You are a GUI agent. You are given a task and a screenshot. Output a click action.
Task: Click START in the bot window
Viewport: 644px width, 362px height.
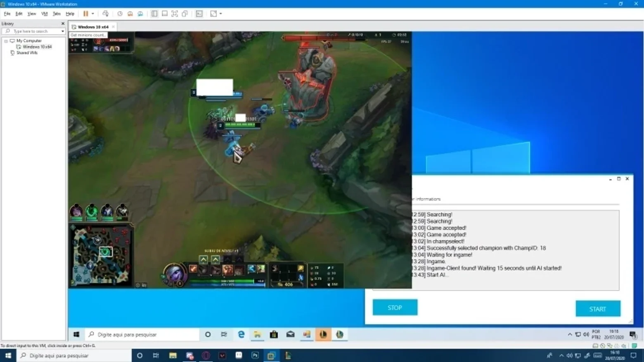[x=597, y=309]
